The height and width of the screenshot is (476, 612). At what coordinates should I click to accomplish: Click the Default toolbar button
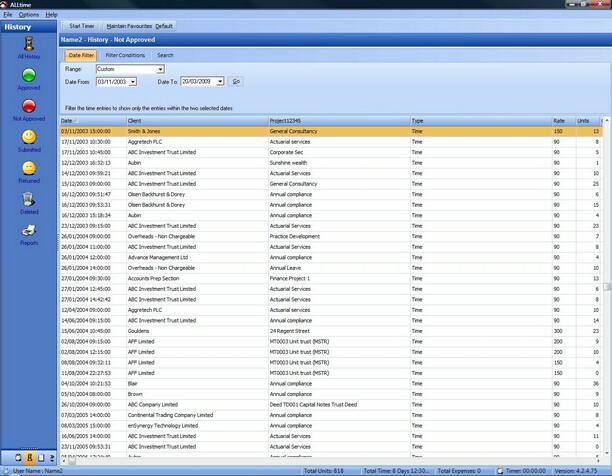pos(164,26)
